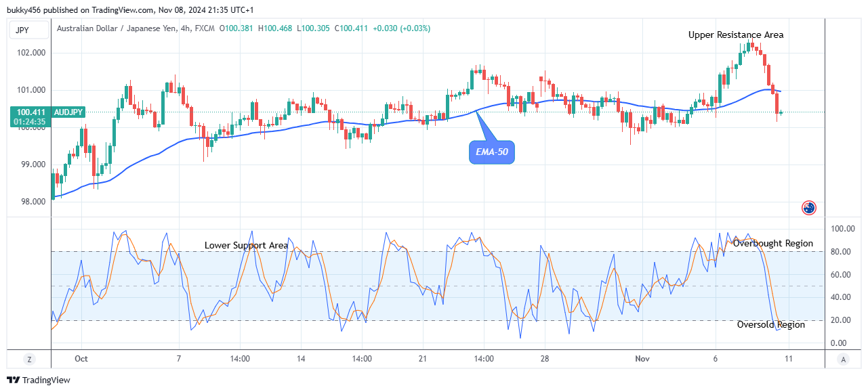Click the '11' date label on time axis
Image resolution: width=868 pixels, height=392 pixels.
coord(787,359)
